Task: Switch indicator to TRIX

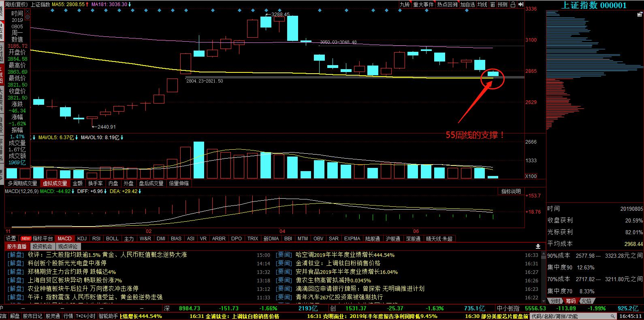Action: click(x=253, y=239)
